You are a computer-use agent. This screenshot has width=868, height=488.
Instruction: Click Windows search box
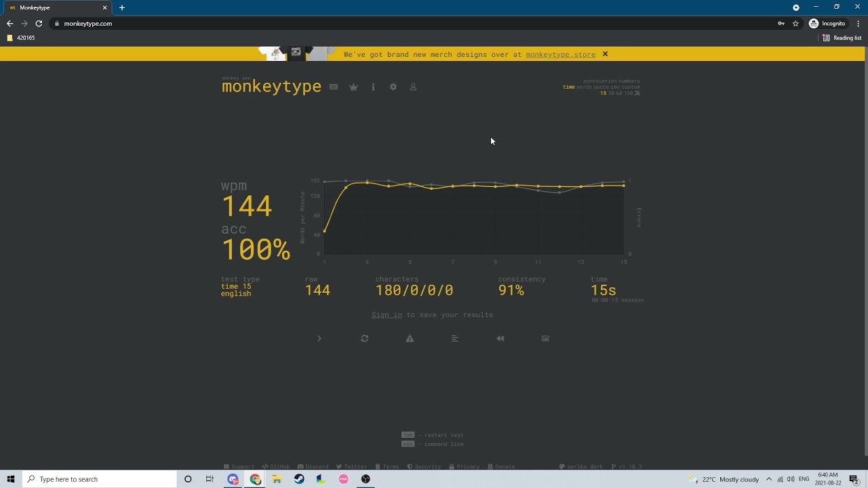tap(99, 479)
